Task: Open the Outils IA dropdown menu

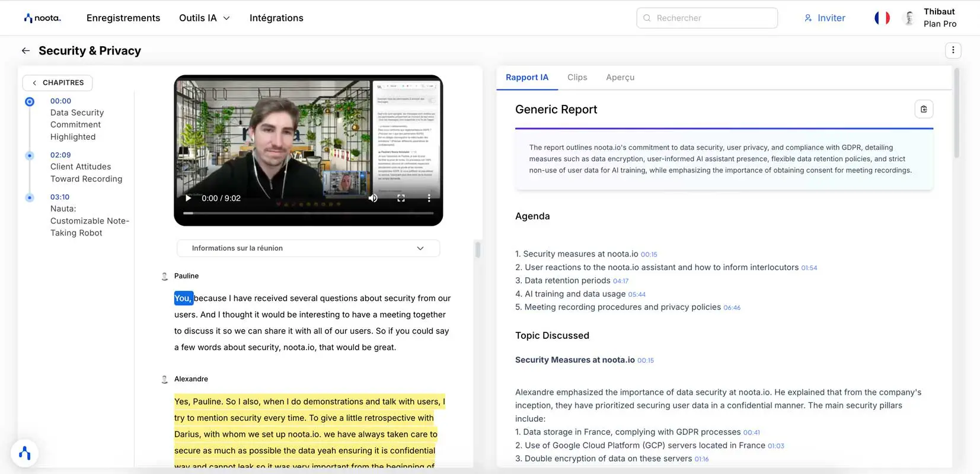Action: click(204, 18)
